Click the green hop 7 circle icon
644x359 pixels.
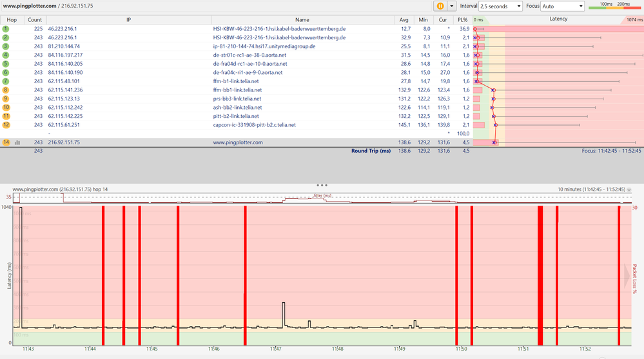(x=5, y=81)
